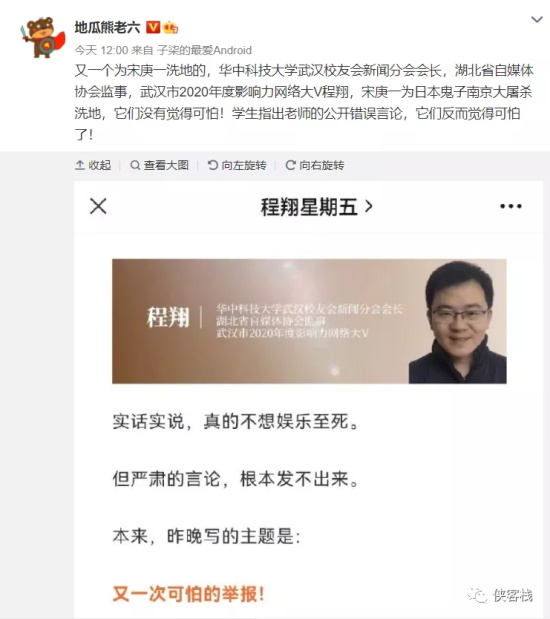Screen dimensions: 550x619
Task: Open the 程翔 banner image
Action: [309, 321]
